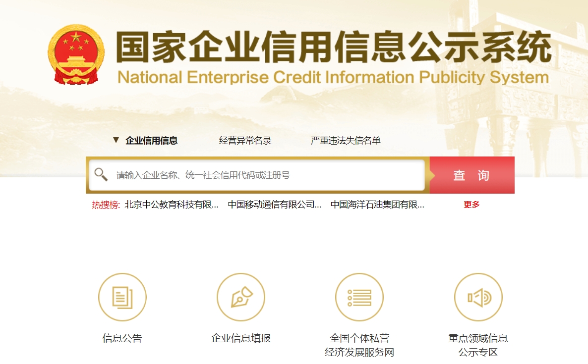Screen dimensions: 588x364
Task: Switch to the 经营异常名录 tab
Action: pos(245,141)
